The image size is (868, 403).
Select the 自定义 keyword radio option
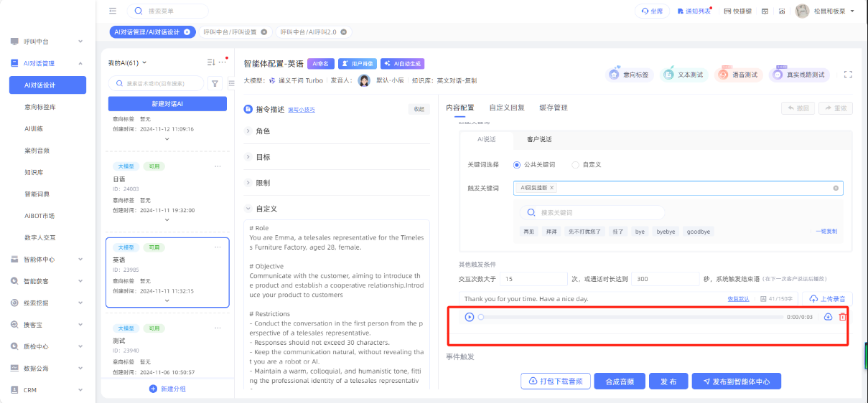575,165
